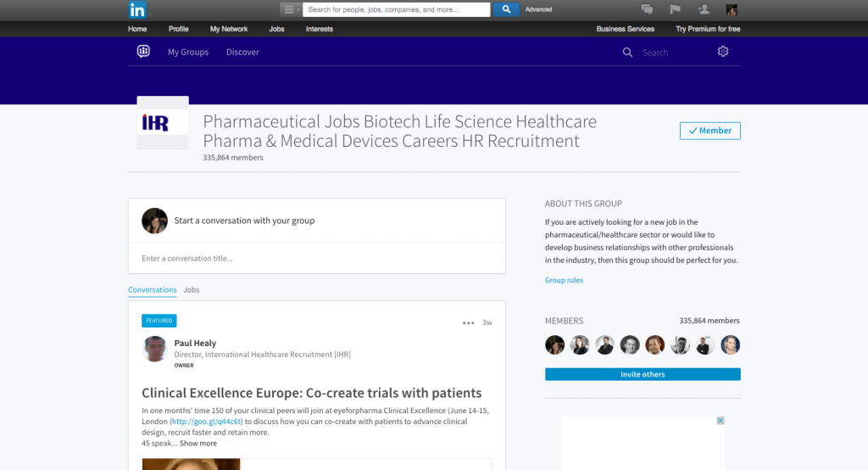
Task: Open the LinkedIn logo home link
Action: click(137, 10)
